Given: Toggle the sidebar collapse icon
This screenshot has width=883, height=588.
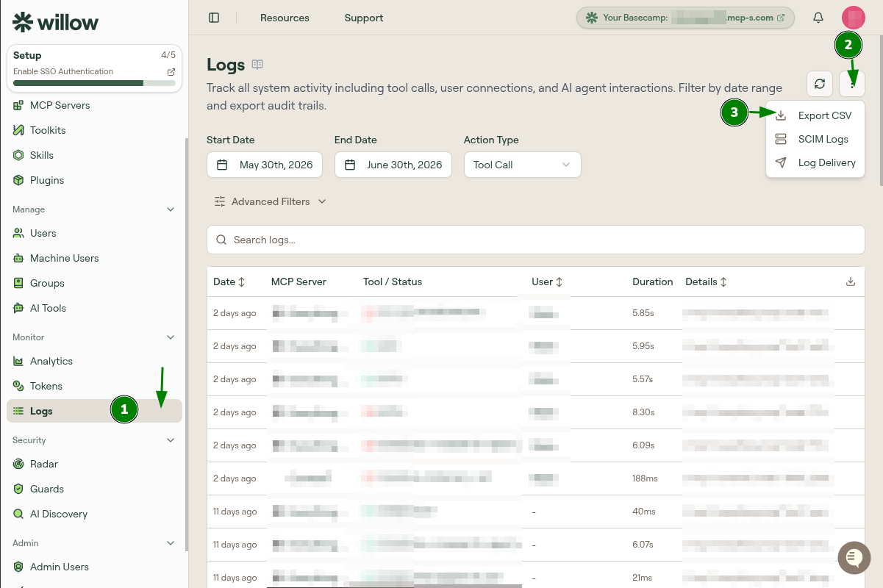Looking at the screenshot, I should point(214,18).
